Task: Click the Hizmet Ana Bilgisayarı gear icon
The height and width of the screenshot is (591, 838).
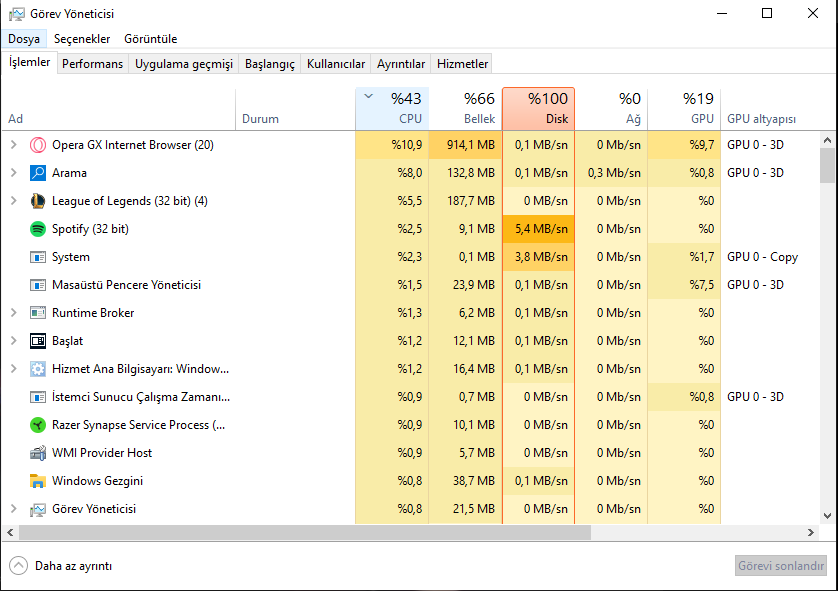Action: [38, 369]
